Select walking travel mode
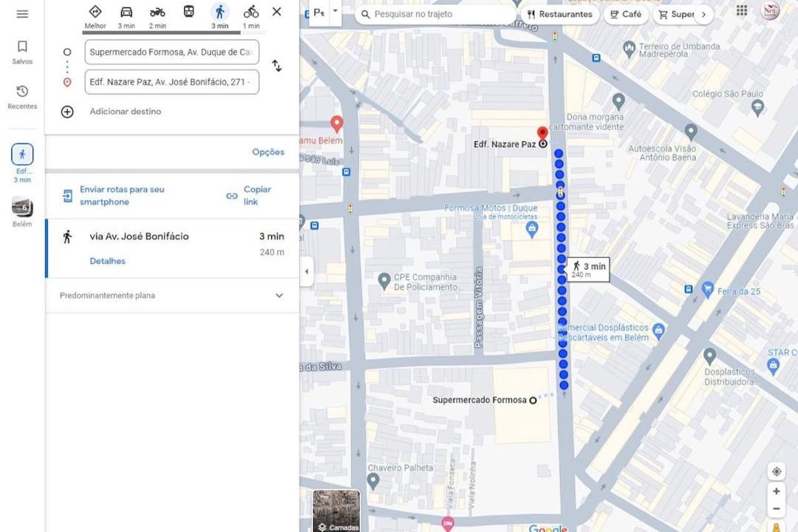The height and width of the screenshot is (532, 798). coord(220,17)
